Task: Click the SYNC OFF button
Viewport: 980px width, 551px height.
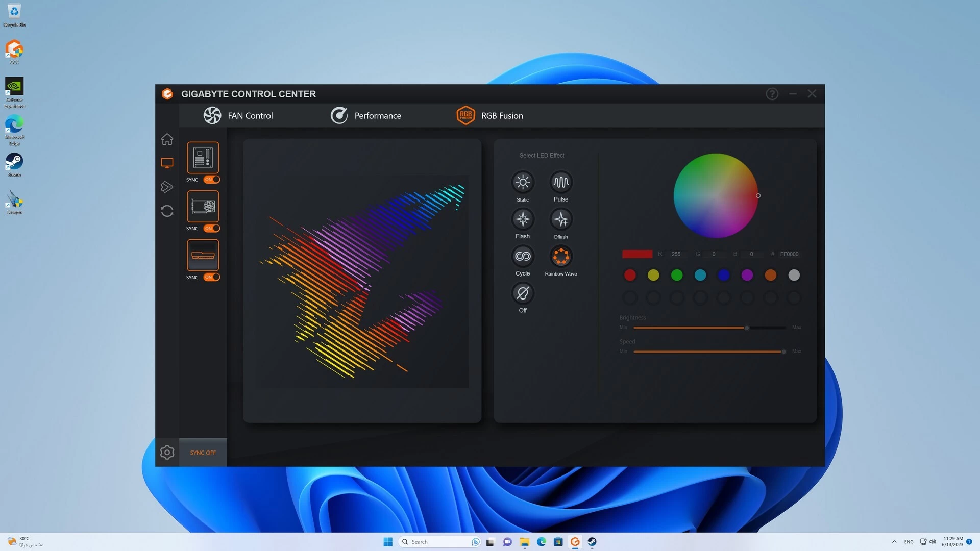Action: 203,453
